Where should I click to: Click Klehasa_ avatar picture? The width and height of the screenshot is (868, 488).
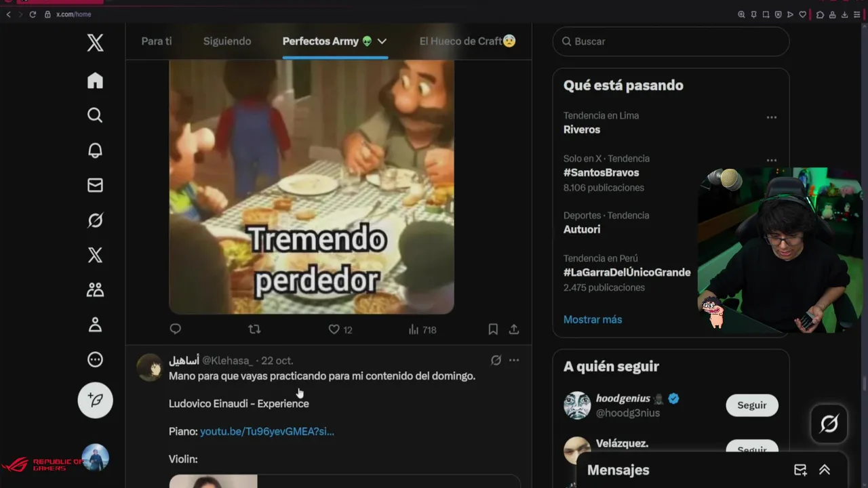(150, 368)
